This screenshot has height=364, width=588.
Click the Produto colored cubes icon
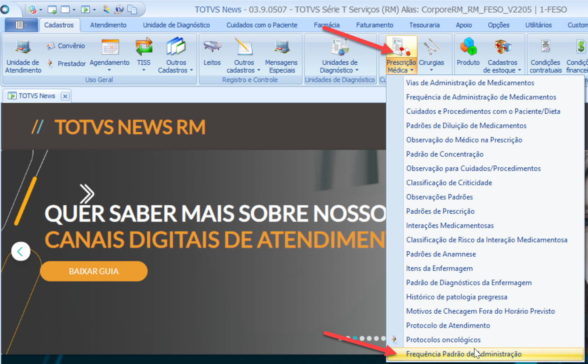(x=468, y=46)
